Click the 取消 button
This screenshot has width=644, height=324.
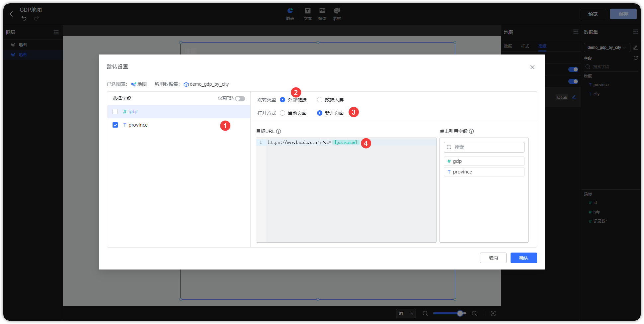(493, 258)
